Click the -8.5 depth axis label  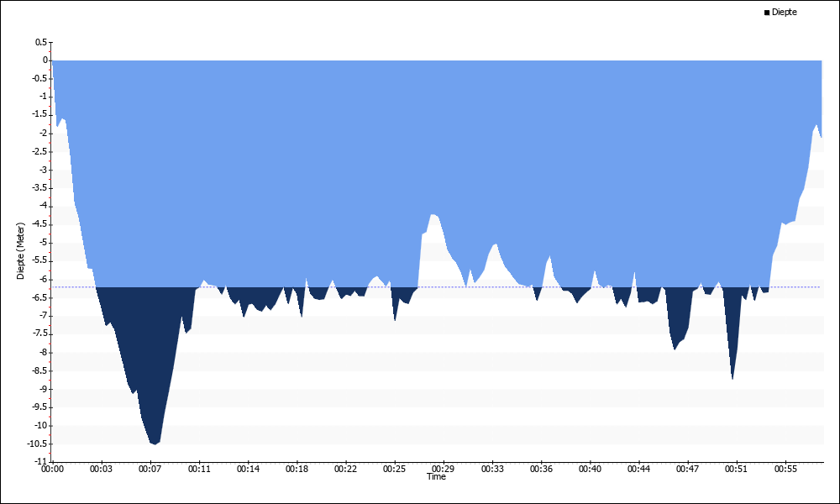pyautogui.click(x=39, y=370)
